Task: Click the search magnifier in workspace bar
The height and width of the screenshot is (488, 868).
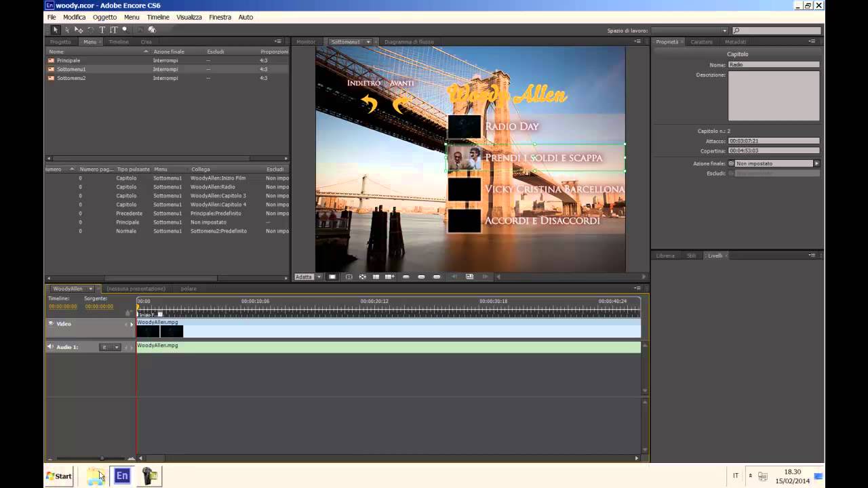Action: point(737,30)
